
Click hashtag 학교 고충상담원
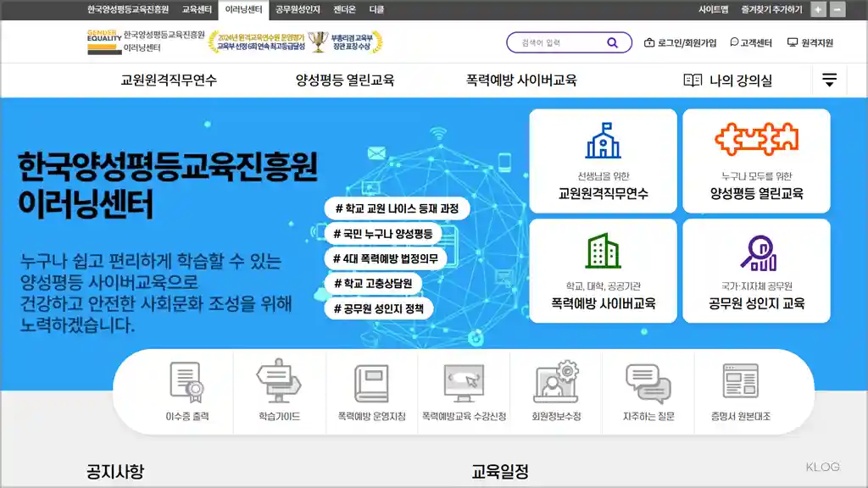[x=373, y=283]
